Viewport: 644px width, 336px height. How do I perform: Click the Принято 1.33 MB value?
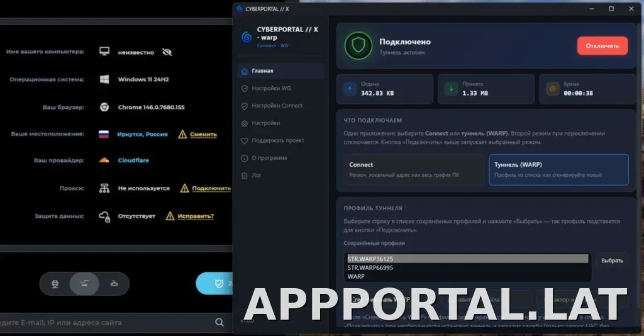click(x=475, y=93)
